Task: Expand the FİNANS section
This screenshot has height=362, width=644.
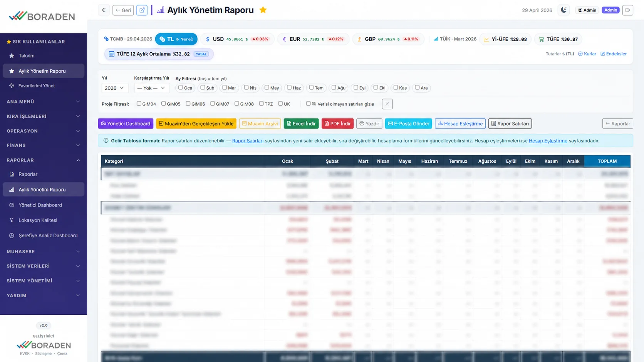Action: tap(44, 145)
